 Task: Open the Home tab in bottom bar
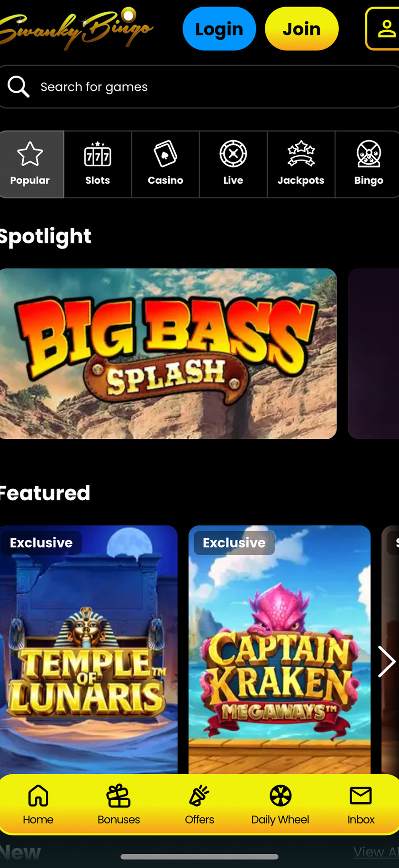tap(38, 805)
